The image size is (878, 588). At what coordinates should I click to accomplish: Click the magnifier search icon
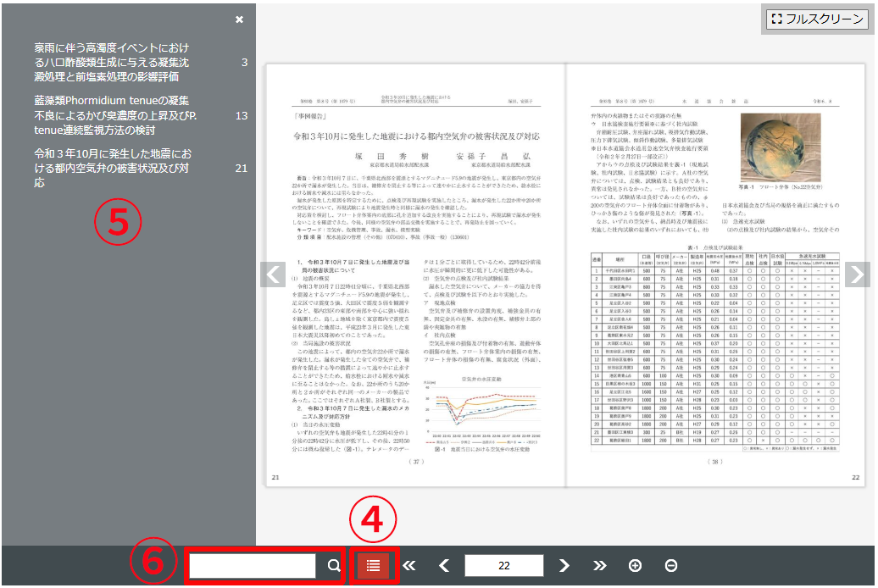pos(334,566)
